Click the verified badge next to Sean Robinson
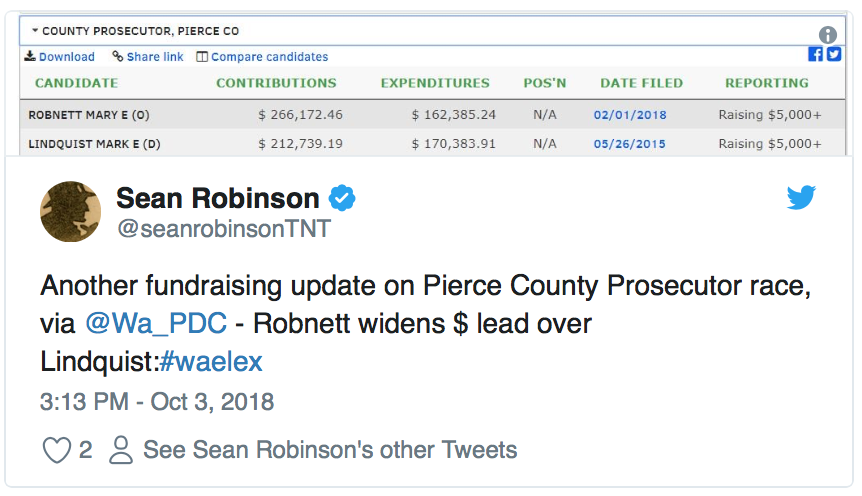The height and width of the screenshot is (496, 862). tap(342, 198)
